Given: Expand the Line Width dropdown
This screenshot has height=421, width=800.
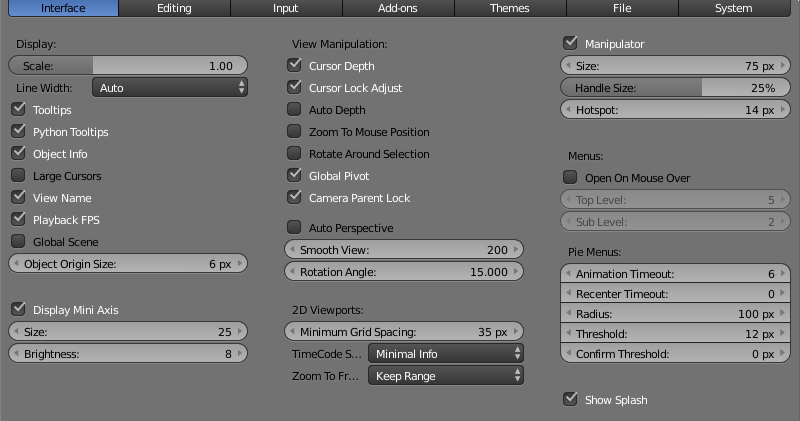Looking at the screenshot, I should coord(170,88).
